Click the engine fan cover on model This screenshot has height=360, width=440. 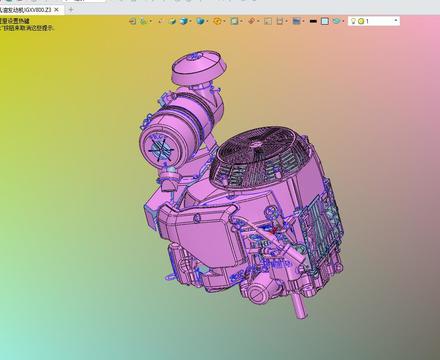pyautogui.click(x=258, y=157)
